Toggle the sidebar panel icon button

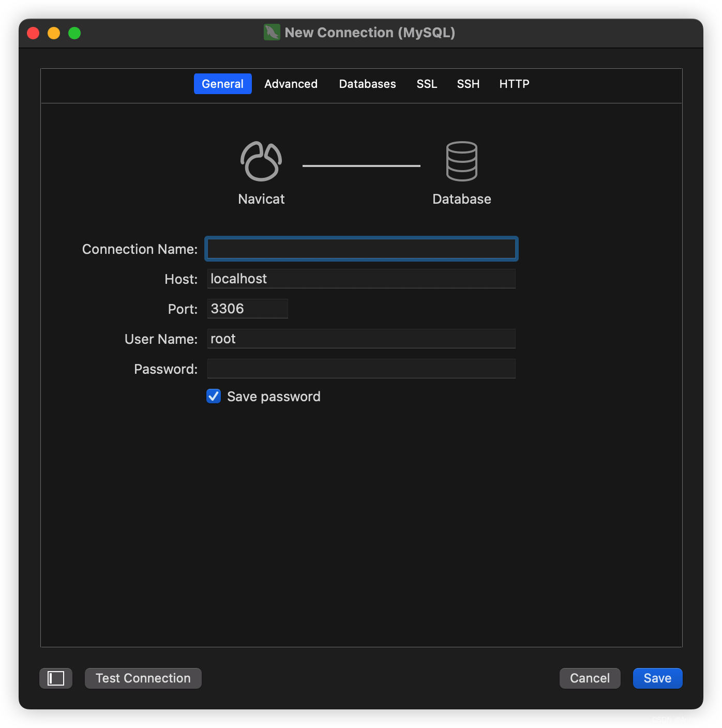click(x=56, y=678)
